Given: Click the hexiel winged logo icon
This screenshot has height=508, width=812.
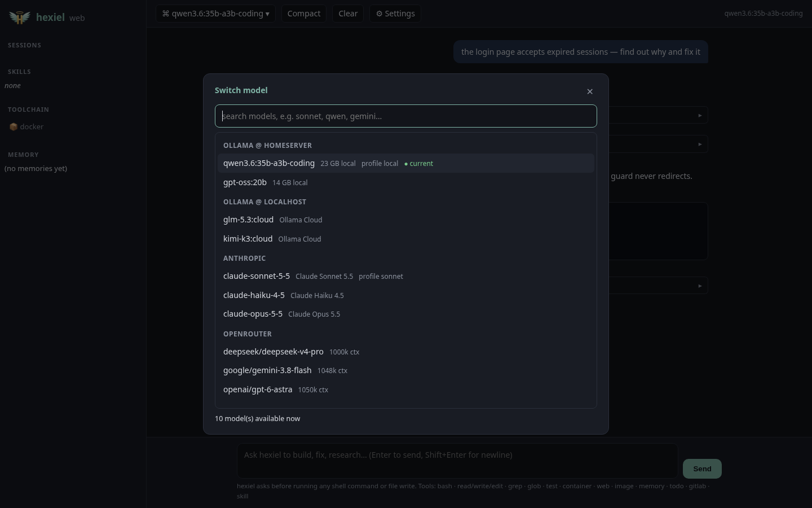Looking at the screenshot, I should (x=20, y=17).
